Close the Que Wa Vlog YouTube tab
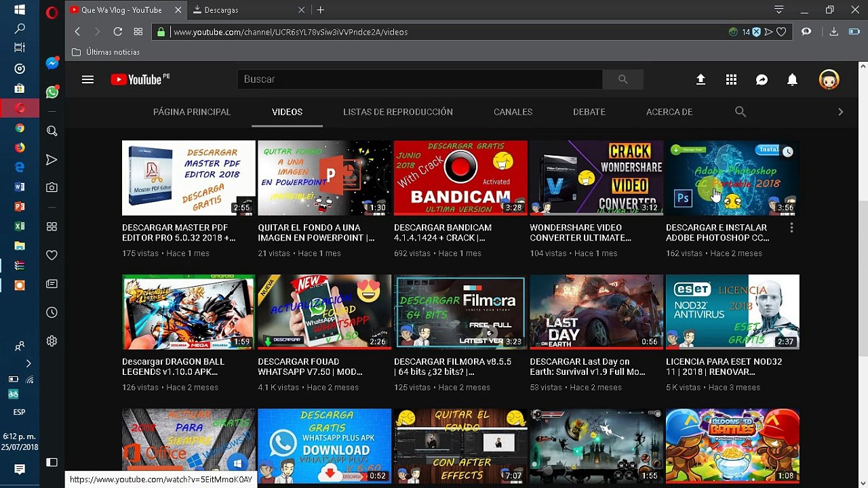This screenshot has width=868, height=488. click(178, 10)
